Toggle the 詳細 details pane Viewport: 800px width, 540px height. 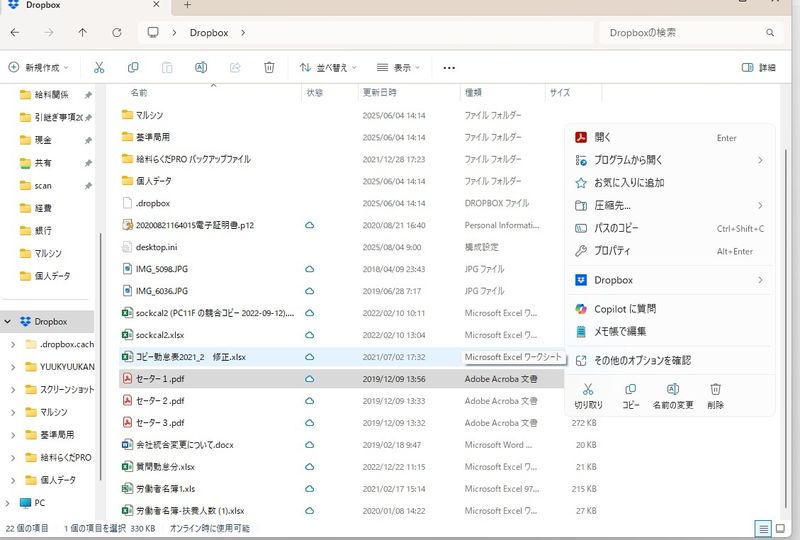[759, 67]
